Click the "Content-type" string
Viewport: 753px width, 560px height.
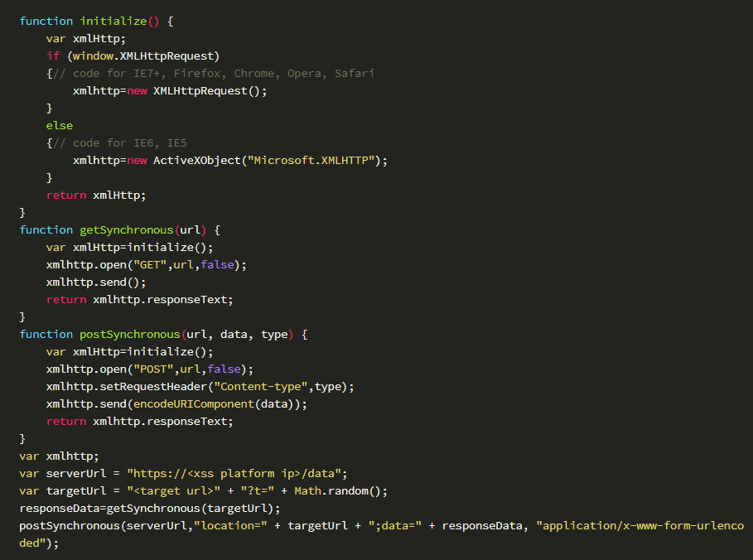point(261,387)
